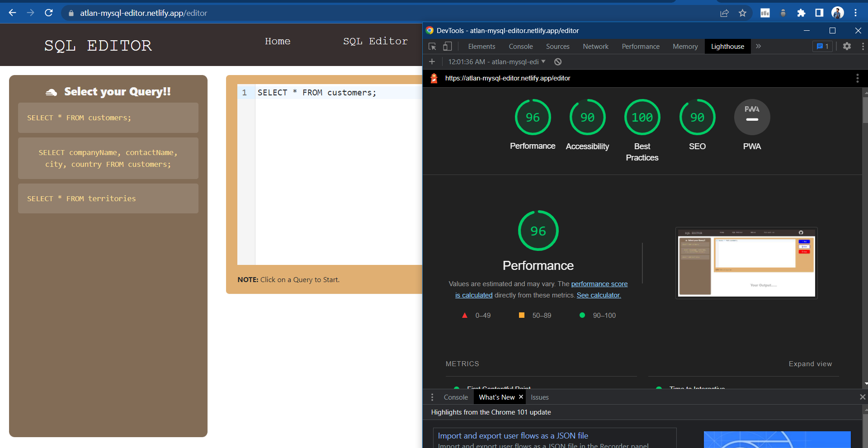Image resolution: width=868 pixels, height=448 pixels.
Task: Click Expand view under Metrics
Action: click(x=810, y=363)
